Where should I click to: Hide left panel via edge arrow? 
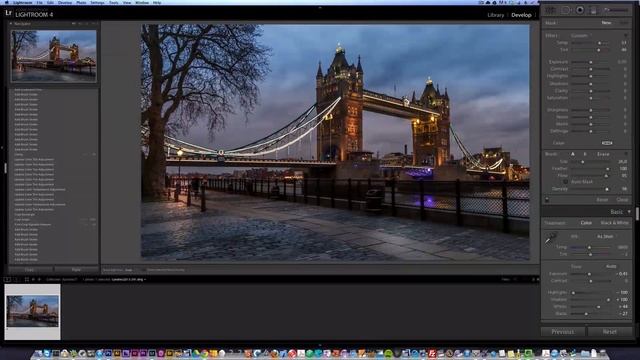(x=2, y=148)
